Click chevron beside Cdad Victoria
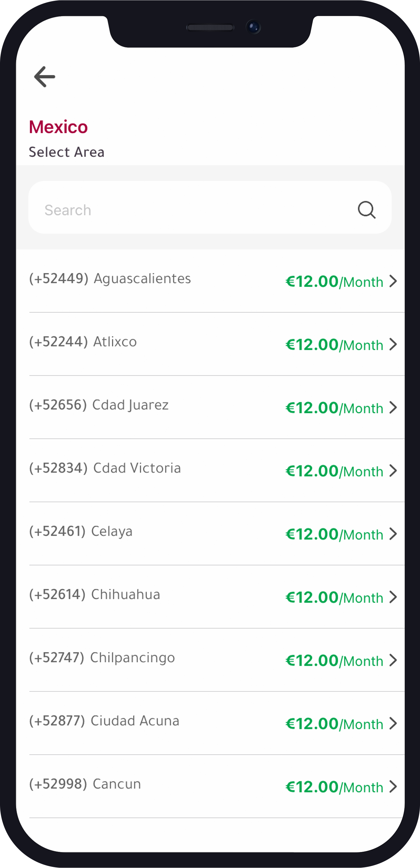 [393, 471]
